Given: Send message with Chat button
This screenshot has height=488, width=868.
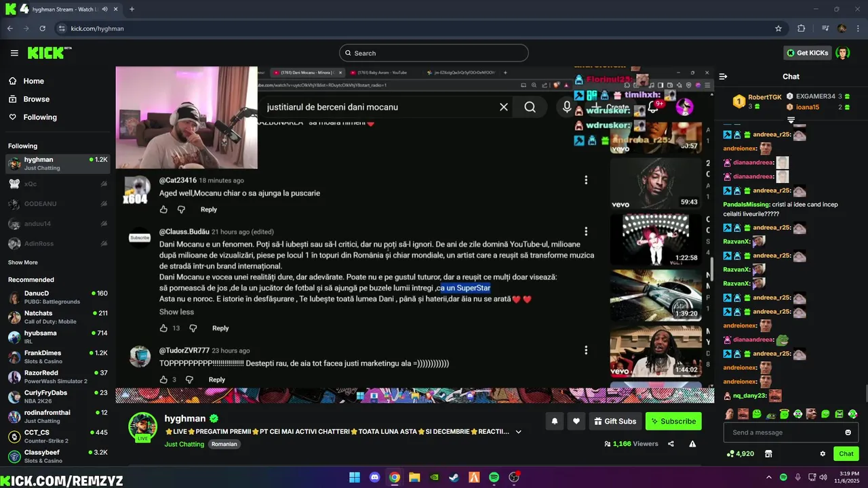Looking at the screenshot, I should pyautogui.click(x=846, y=453).
